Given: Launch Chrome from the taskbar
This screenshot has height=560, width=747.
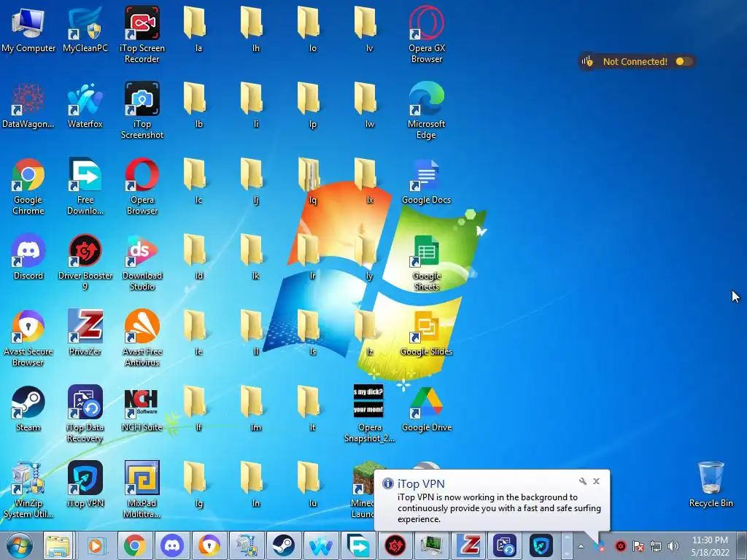Looking at the screenshot, I should (x=135, y=546).
